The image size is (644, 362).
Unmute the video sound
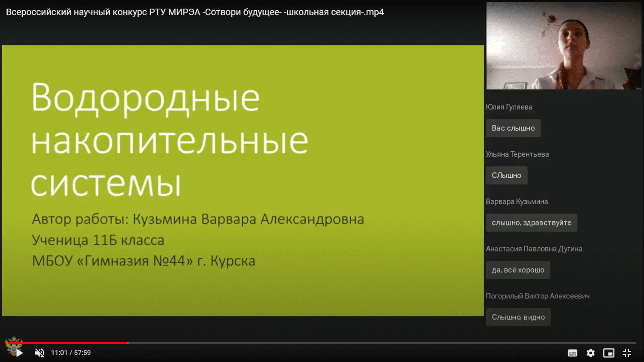pyautogui.click(x=39, y=353)
